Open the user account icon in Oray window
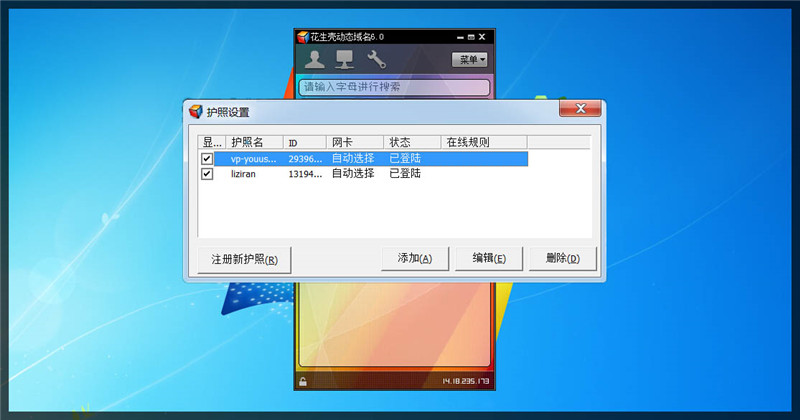Viewport: 800px width, 420px height. click(x=314, y=60)
